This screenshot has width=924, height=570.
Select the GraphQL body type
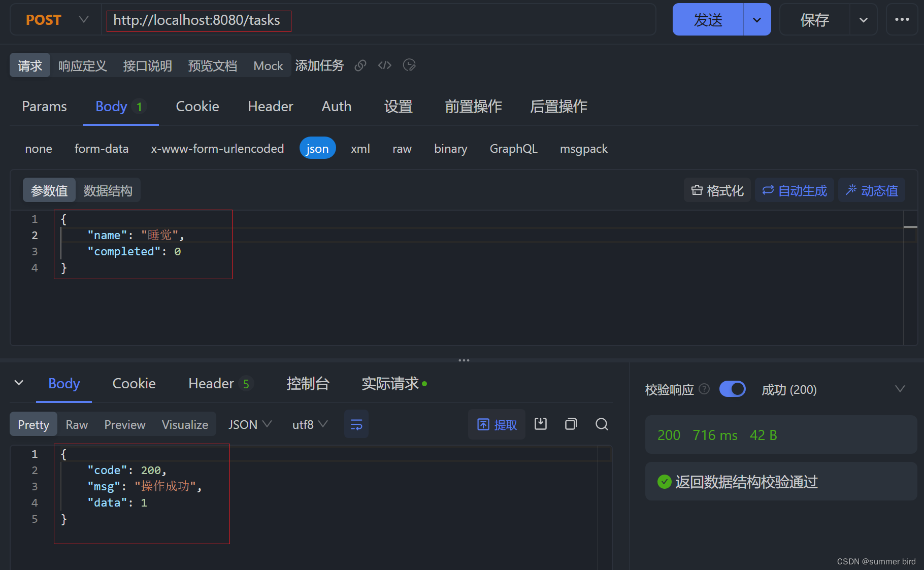coord(514,149)
